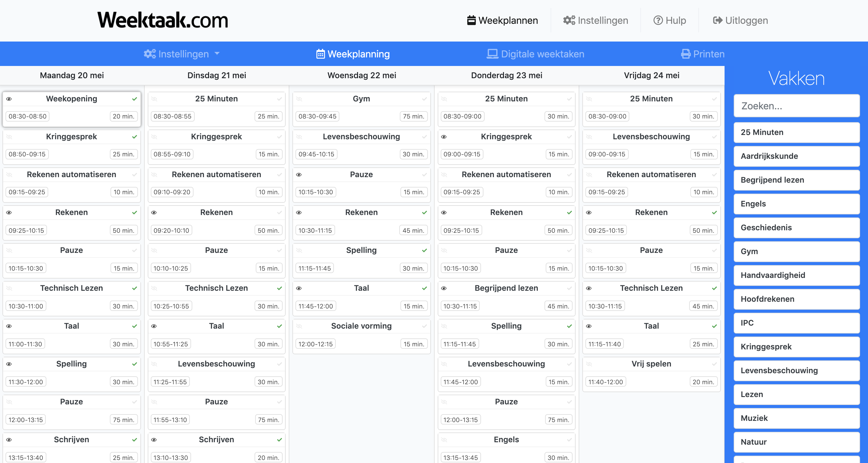Select the Muziek subject button
The image size is (868, 463).
coord(797,418)
